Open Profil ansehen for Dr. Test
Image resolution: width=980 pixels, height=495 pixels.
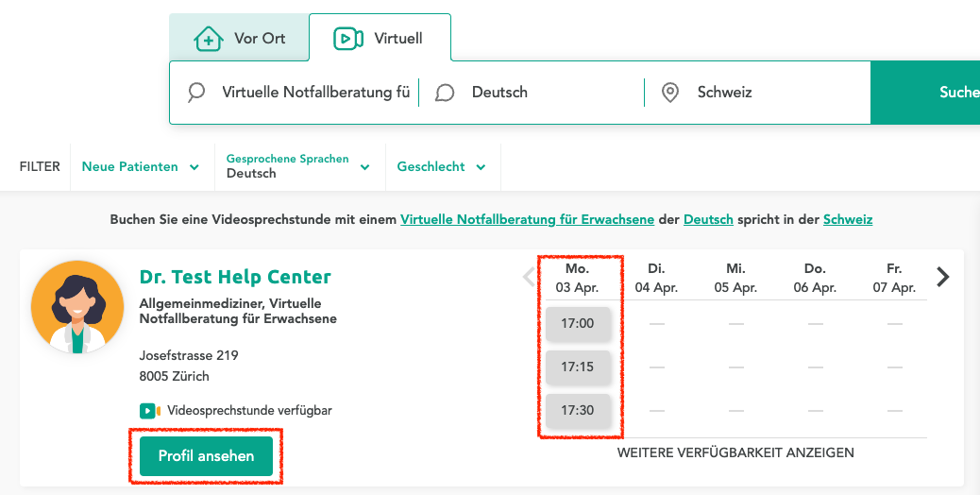206,456
